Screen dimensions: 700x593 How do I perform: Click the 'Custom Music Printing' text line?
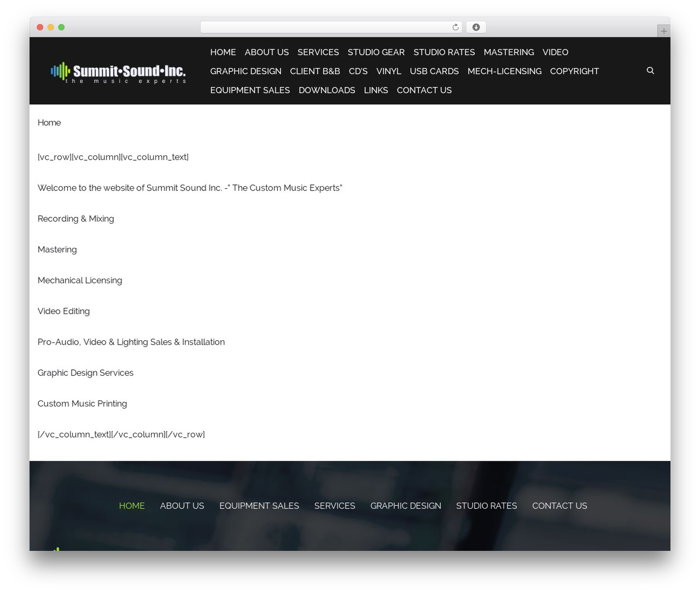click(83, 404)
